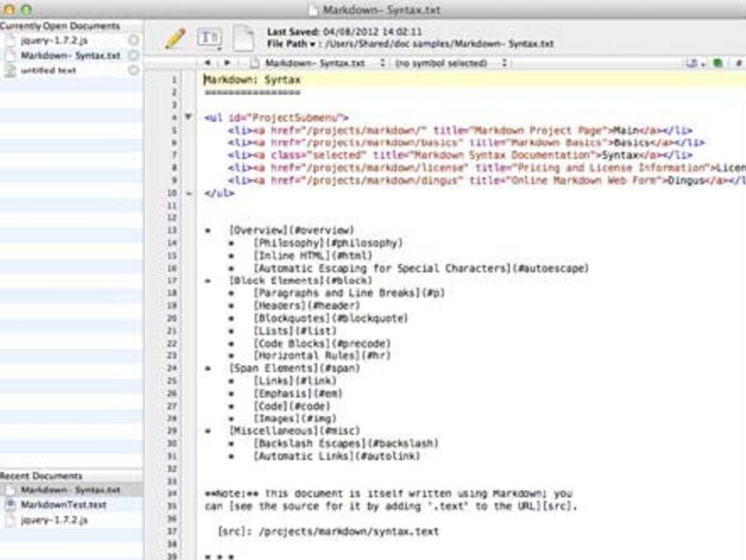Screen dimensions: 746x560
Task: Click line number 13 in the gutter
Action: pos(171,231)
